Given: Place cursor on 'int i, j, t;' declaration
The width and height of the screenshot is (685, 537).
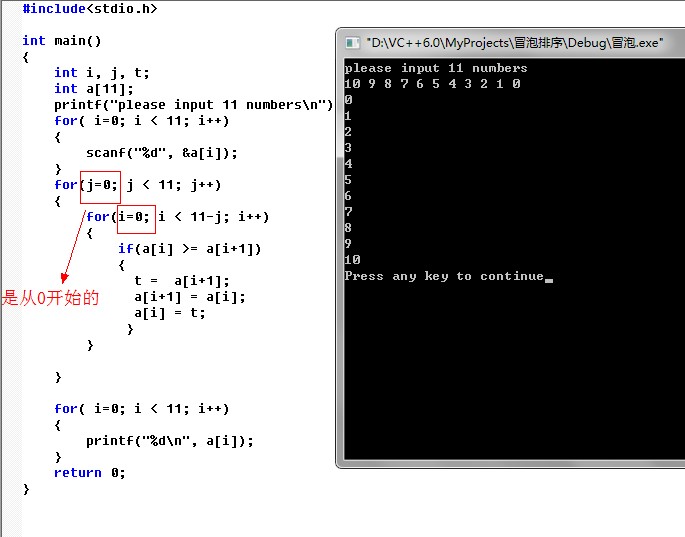Looking at the screenshot, I should click(x=101, y=73).
